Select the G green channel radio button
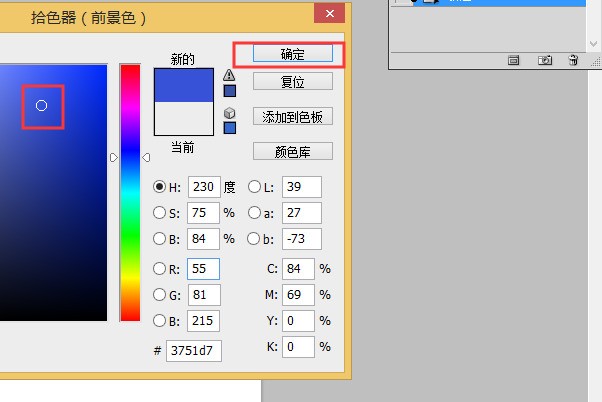The image size is (602, 402). coord(159,295)
